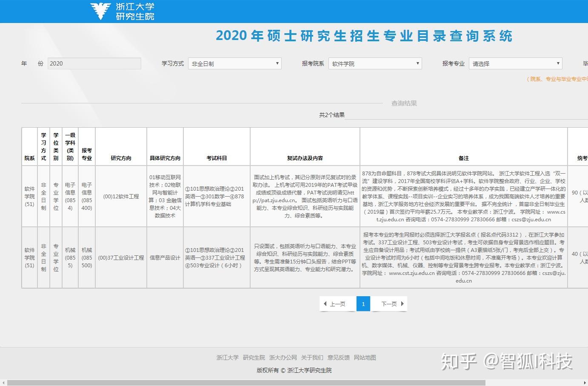Click the 浙江大学 研究生院 header title
Screen dimensions: 588x386
135,11
